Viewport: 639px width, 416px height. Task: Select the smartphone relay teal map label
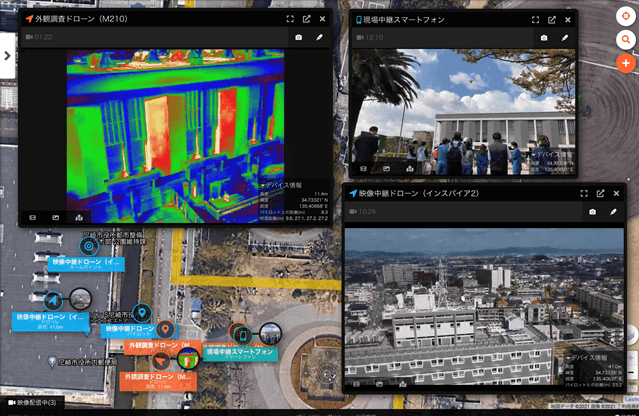pos(240,353)
